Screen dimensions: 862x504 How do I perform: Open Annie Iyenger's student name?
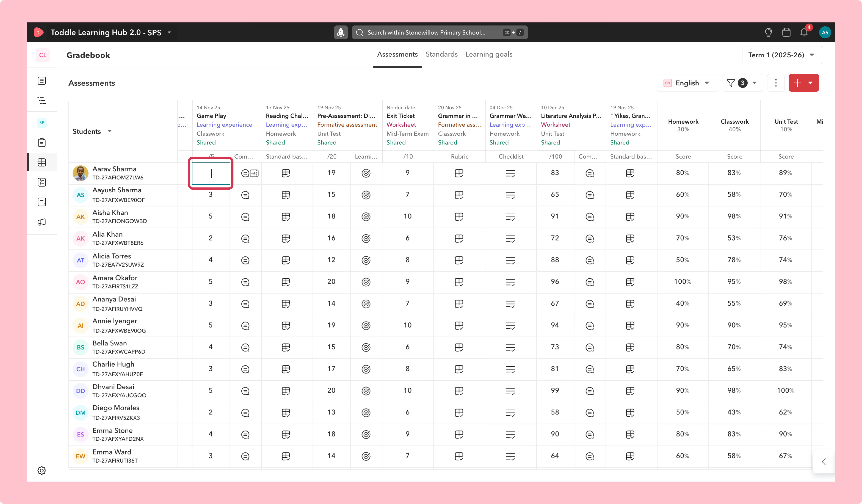(115, 321)
